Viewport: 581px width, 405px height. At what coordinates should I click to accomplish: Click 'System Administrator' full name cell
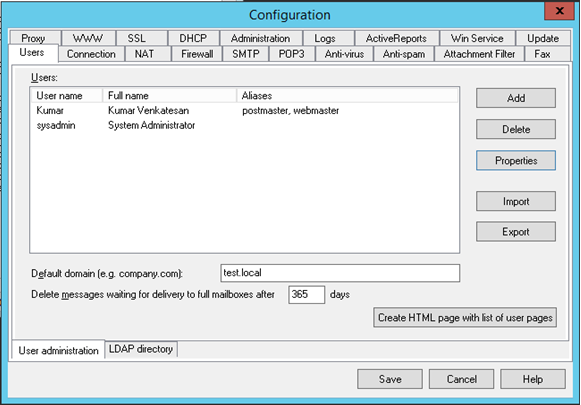coord(152,125)
